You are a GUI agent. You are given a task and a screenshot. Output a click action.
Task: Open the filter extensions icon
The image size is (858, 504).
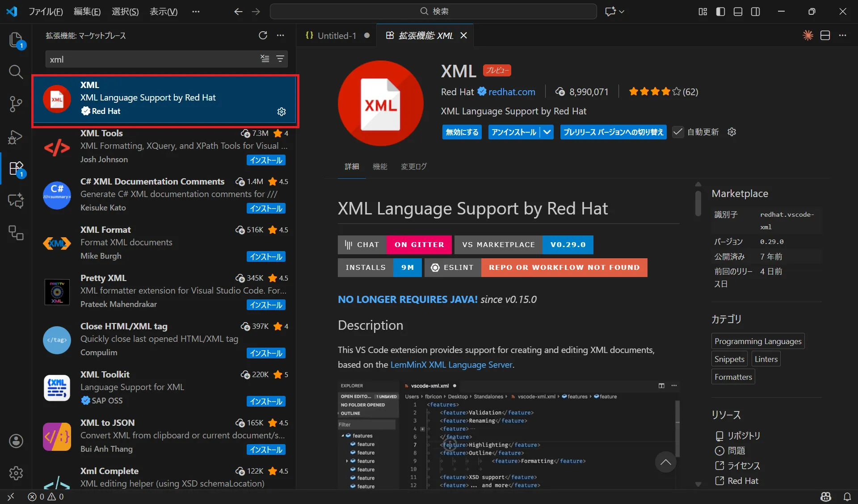pyautogui.click(x=280, y=59)
